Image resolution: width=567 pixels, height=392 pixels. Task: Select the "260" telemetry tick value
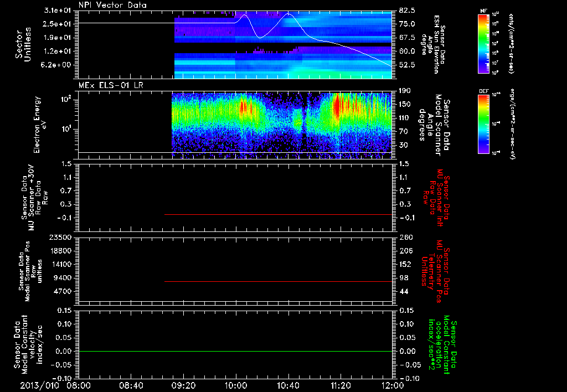point(406,238)
